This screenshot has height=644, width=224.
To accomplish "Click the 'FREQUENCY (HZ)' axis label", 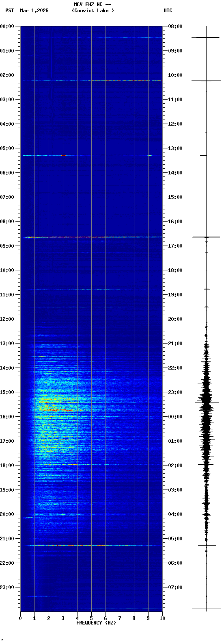I will 96,623.
